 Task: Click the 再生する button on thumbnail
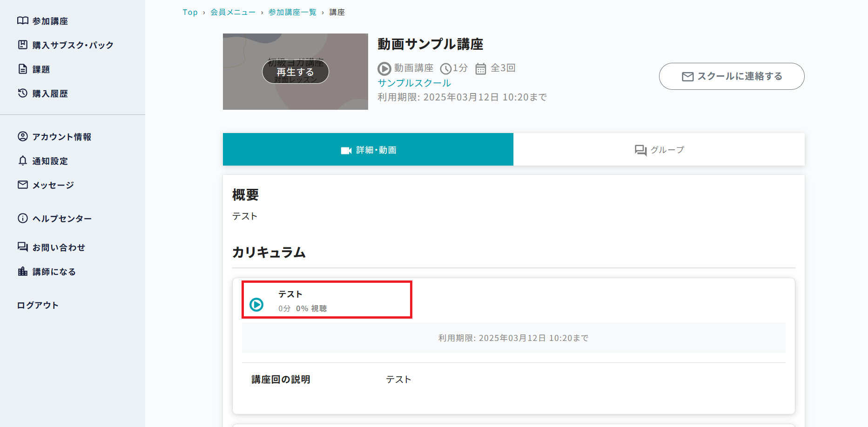tap(296, 72)
